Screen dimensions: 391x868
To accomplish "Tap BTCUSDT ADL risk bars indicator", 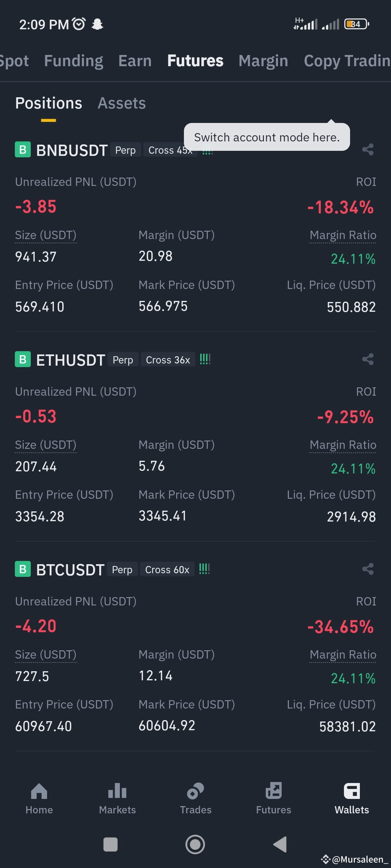I will 204,569.
